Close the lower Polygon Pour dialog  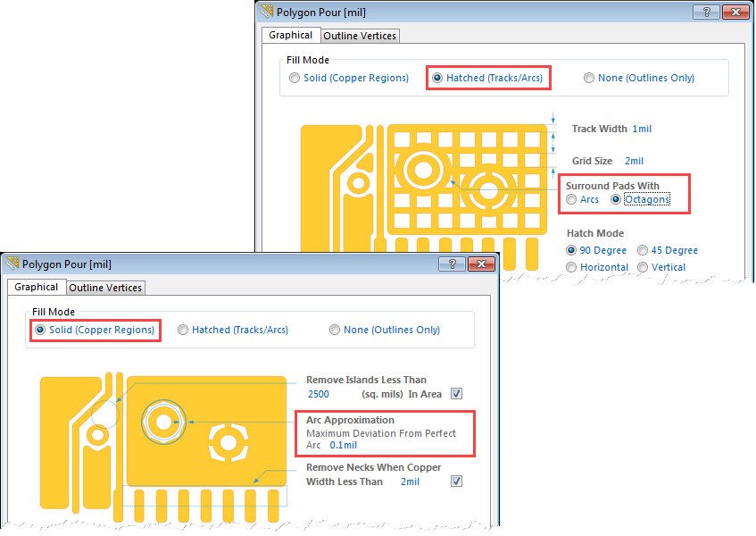click(482, 264)
